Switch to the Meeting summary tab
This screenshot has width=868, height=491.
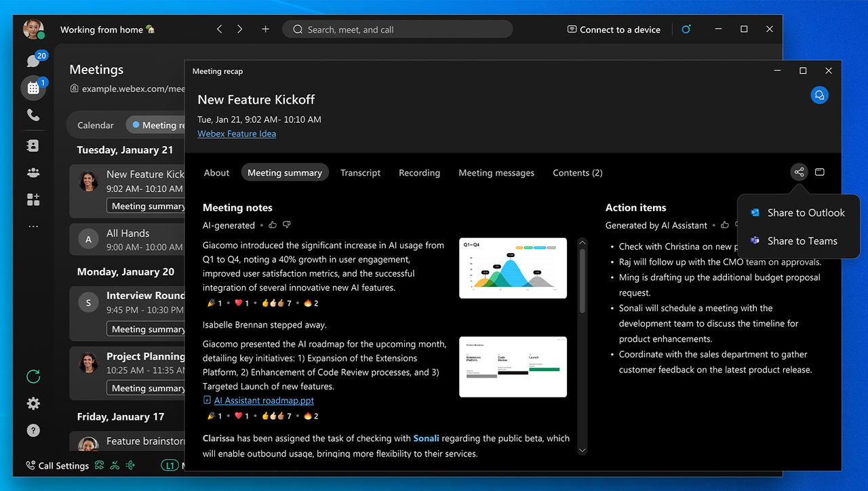285,173
